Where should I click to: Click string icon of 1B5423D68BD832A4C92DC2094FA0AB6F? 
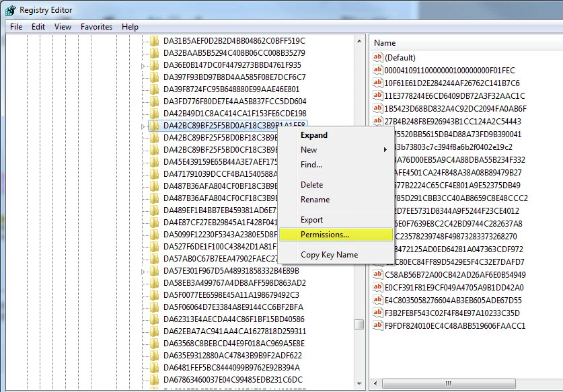(x=378, y=108)
